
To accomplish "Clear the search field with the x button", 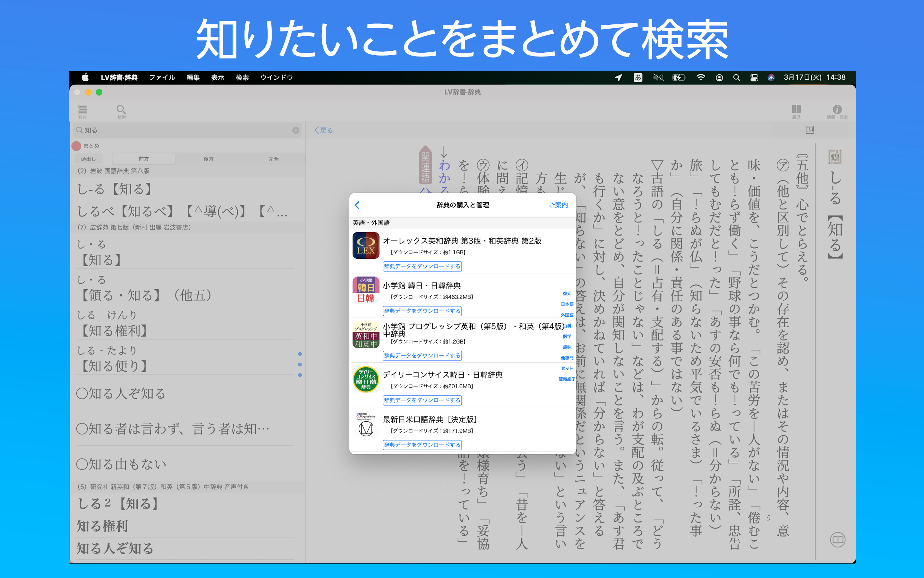I will tap(295, 130).
